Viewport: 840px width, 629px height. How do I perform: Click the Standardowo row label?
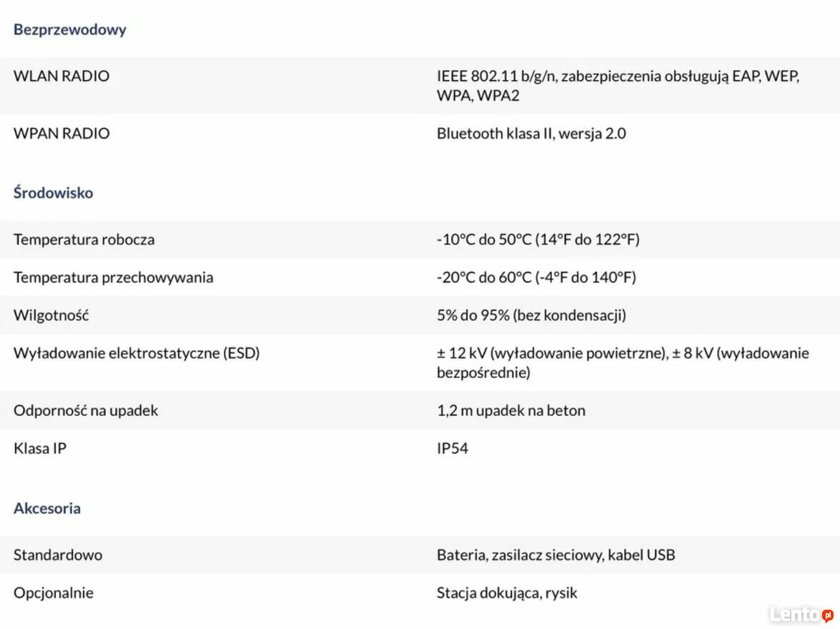pos(58,555)
